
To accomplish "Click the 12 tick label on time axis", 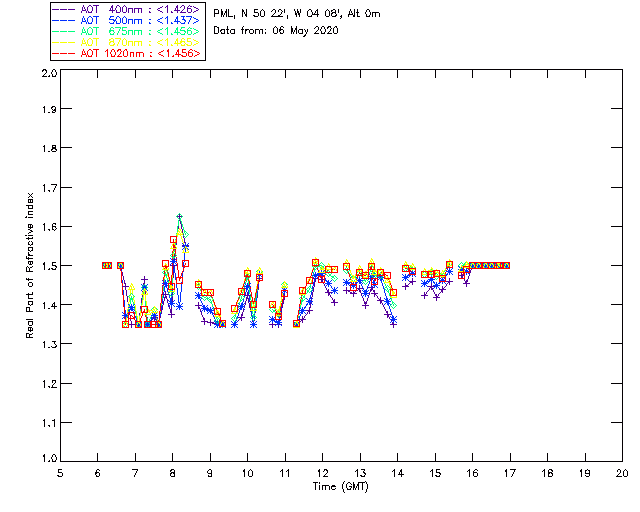I will point(323,472).
